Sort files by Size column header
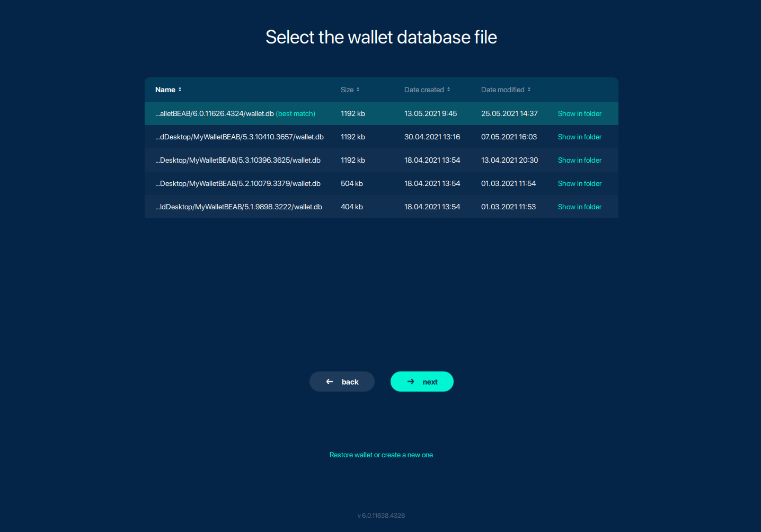Viewport: 761px width, 532px height. click(347, 90)
